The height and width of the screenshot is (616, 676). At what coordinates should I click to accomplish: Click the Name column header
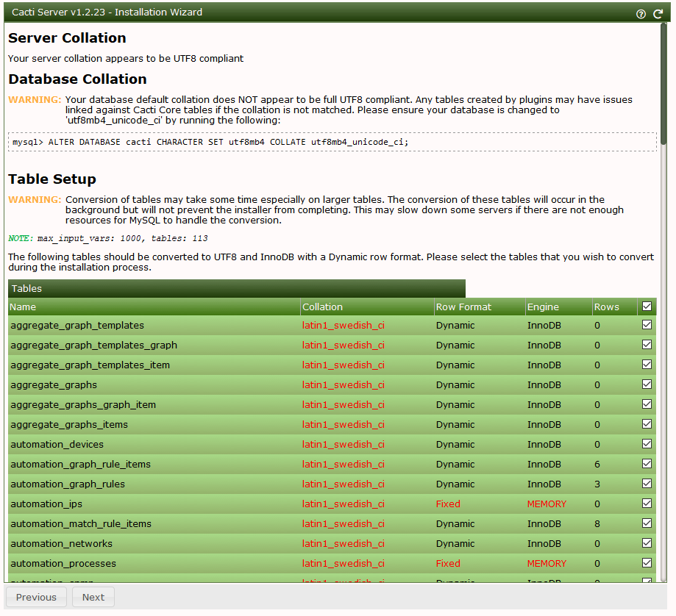154,307
